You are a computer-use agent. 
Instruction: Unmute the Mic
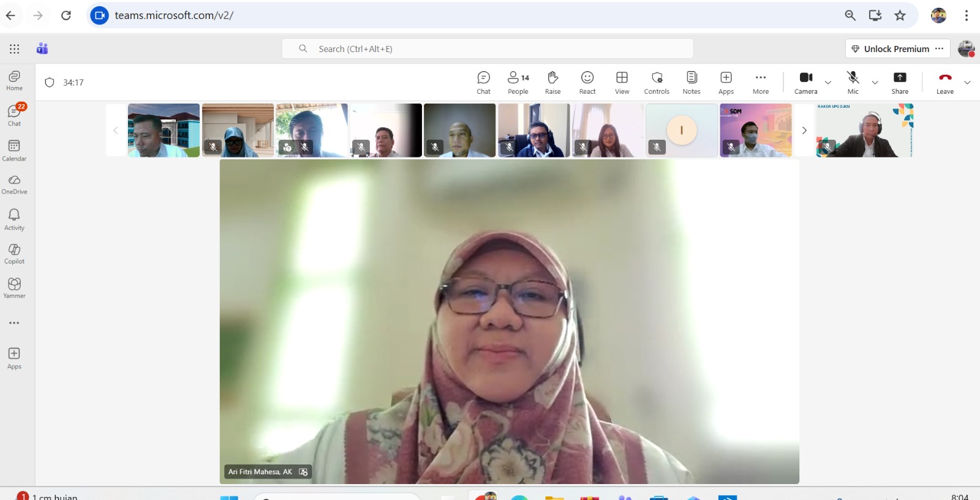pos(853,83)
